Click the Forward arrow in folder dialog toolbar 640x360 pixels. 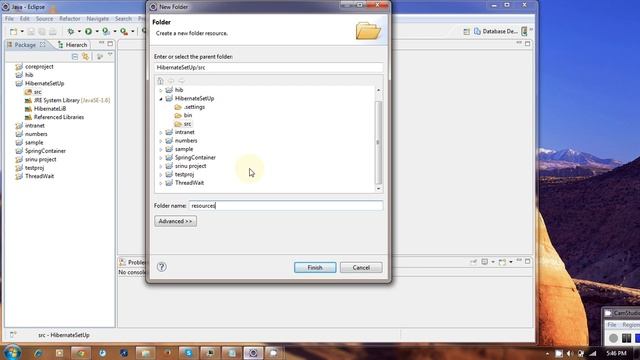(181, 81)
